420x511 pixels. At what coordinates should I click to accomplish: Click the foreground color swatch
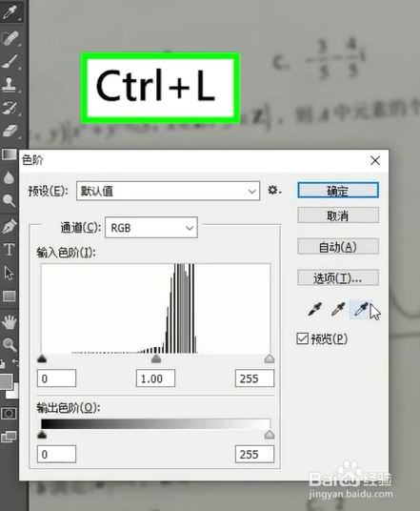point(7,381)
